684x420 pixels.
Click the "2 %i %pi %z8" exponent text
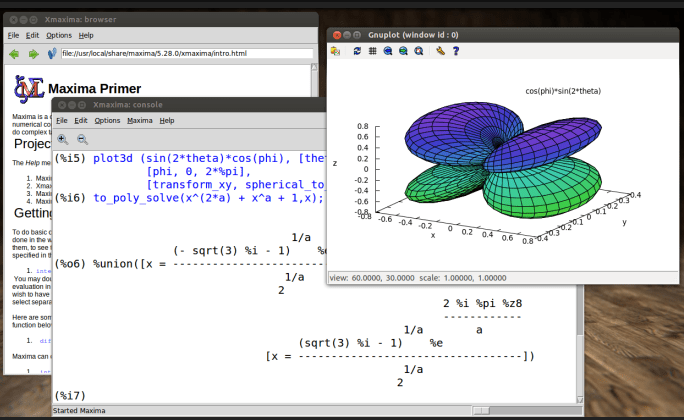tap(482, 304)
